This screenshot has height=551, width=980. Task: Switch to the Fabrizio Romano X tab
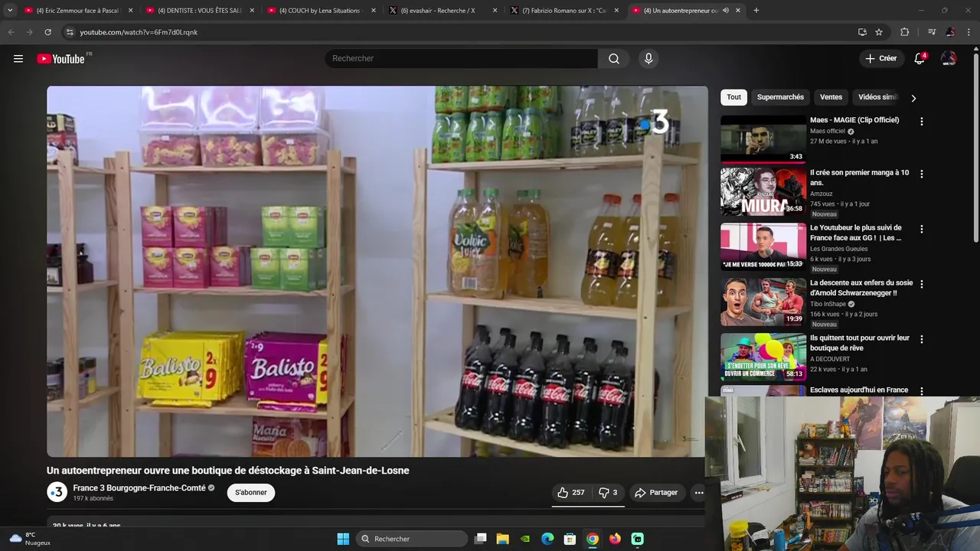[563, 11]
